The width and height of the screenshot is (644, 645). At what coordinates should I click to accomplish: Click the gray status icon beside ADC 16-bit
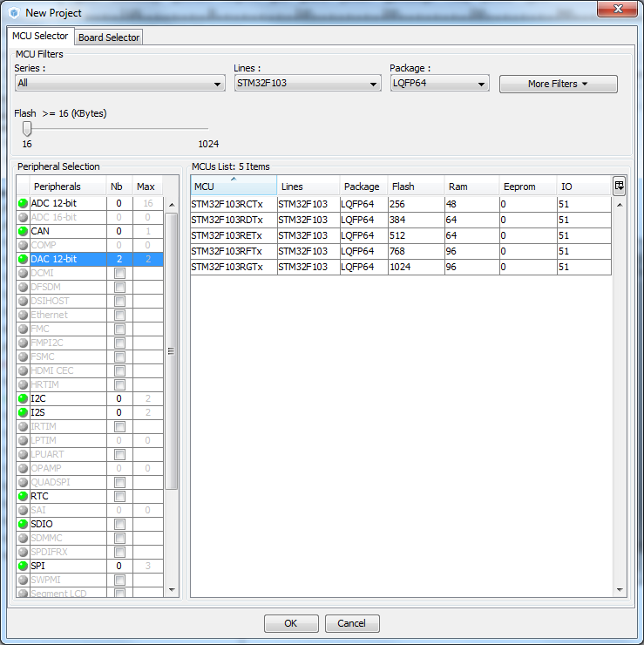(x=23, y=217)
